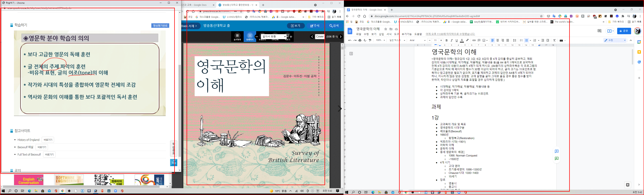Toggle bulleted list in Docs toolbar

526,40
